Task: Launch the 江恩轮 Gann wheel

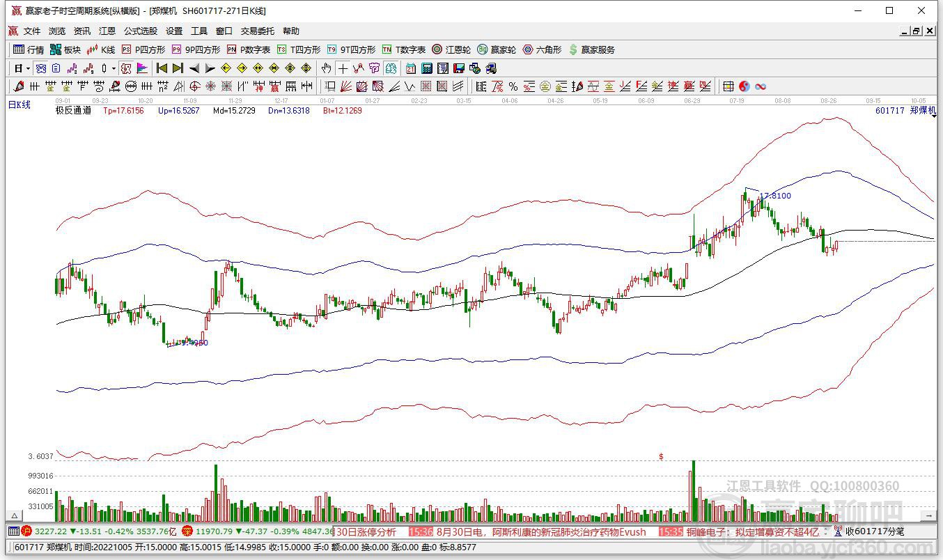Action: [x=451, y=49]
